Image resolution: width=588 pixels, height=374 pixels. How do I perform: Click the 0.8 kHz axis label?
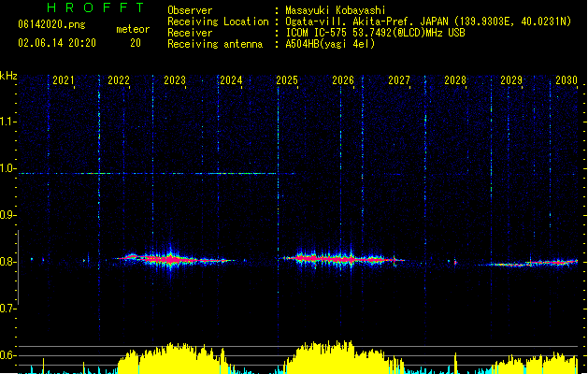[x=7, y=262]
